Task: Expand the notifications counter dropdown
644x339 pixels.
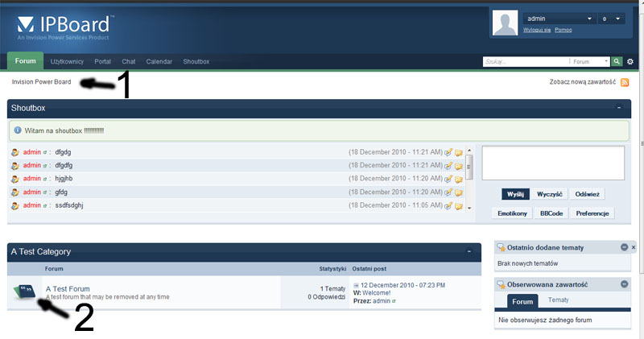Action: pos(617,19)
